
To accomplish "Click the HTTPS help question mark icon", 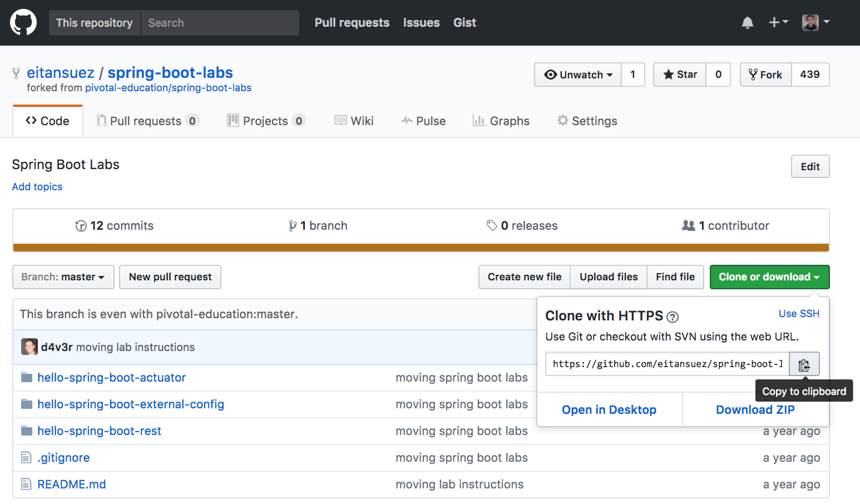I will pyautogui.click(x=672, y=317).
